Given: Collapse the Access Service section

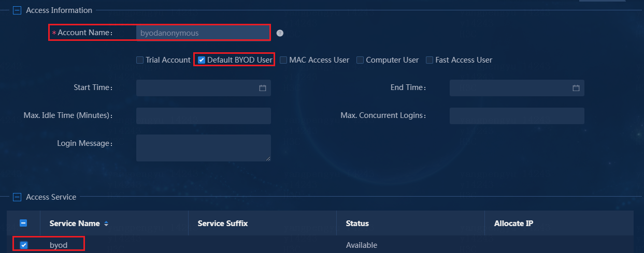Looking at the screenshot, I should point(17,197).
